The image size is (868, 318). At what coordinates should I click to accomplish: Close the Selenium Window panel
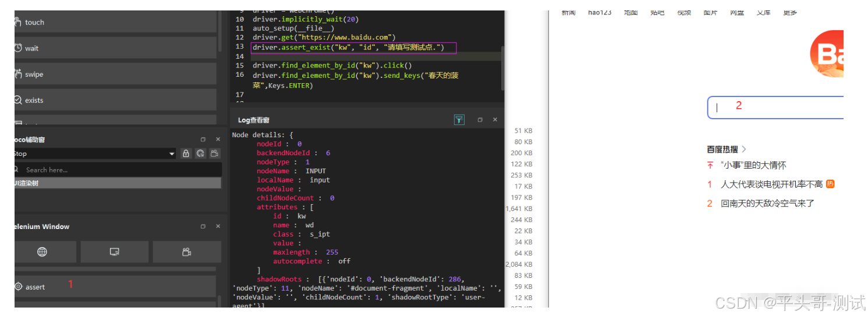pyautogui.click(x=218, y=226)
